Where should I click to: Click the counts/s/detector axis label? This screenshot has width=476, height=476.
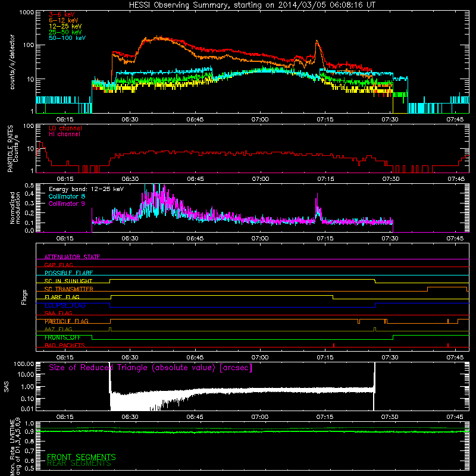[x=12, y=62]
